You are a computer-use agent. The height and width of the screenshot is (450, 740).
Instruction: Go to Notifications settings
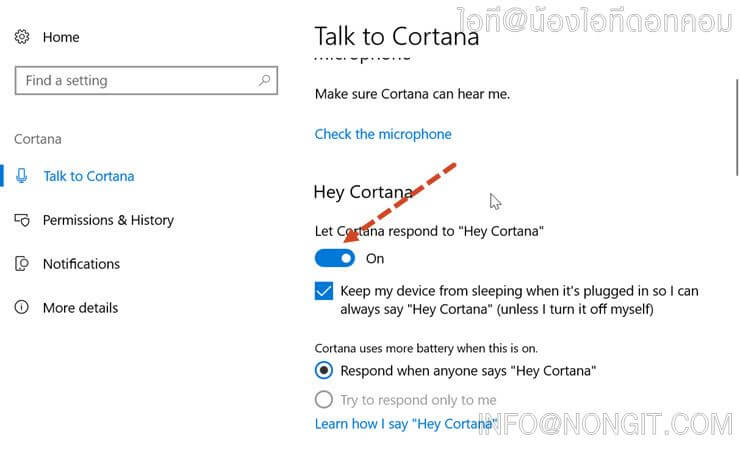[81, 264]
